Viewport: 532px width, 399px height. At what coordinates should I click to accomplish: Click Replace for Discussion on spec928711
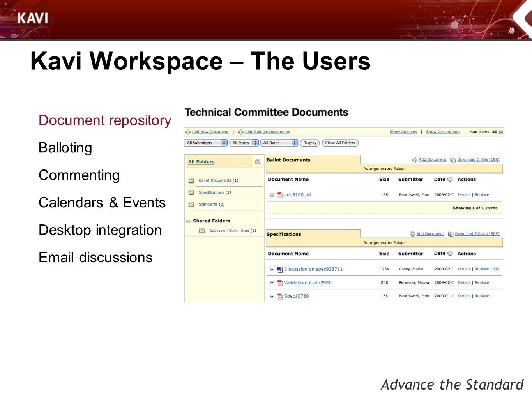tap(482, 269)
